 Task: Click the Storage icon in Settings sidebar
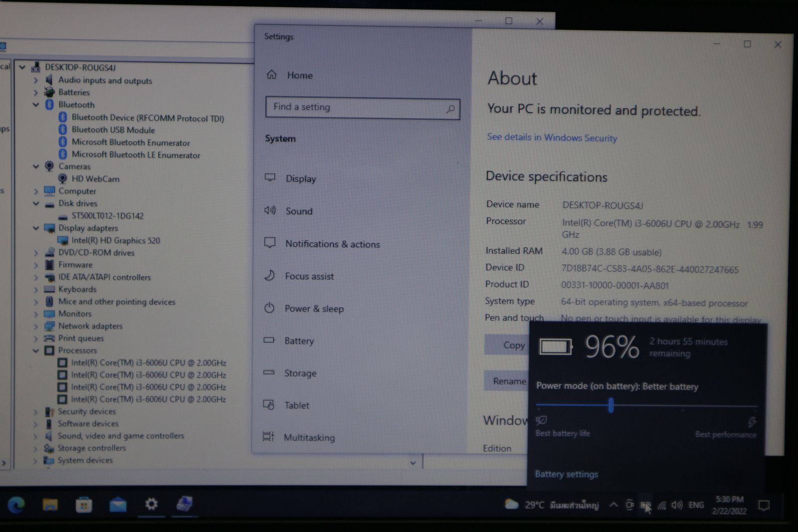click(269, 372)
